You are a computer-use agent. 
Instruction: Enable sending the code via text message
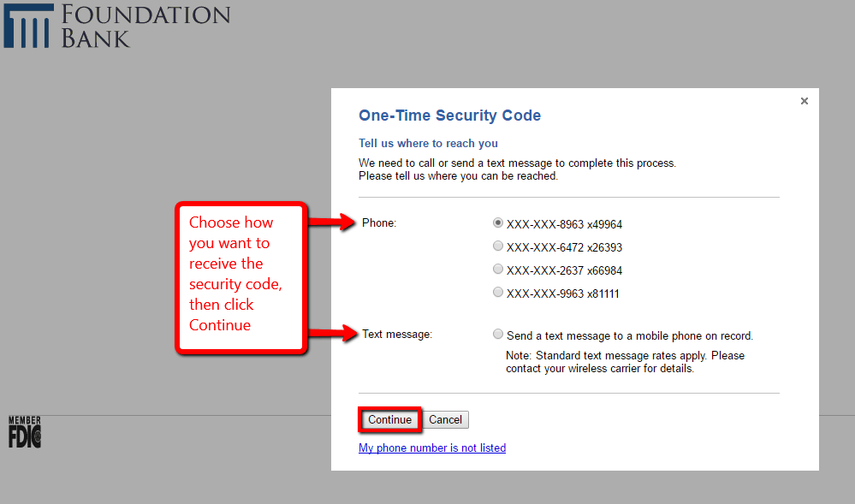498,334
